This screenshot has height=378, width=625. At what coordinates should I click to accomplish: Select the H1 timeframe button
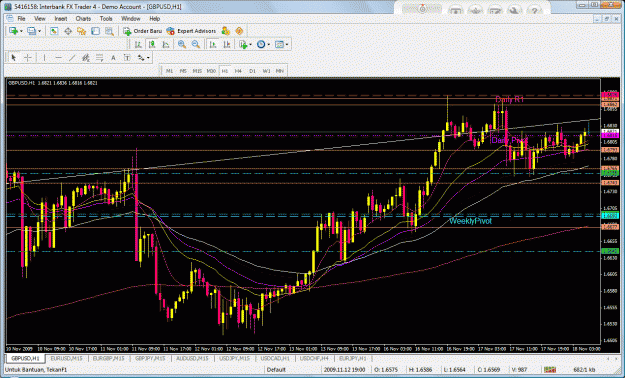(225, 71)
